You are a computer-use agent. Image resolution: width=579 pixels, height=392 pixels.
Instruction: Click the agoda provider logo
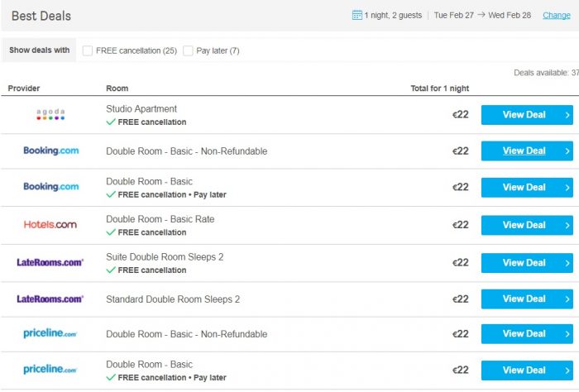50,114
